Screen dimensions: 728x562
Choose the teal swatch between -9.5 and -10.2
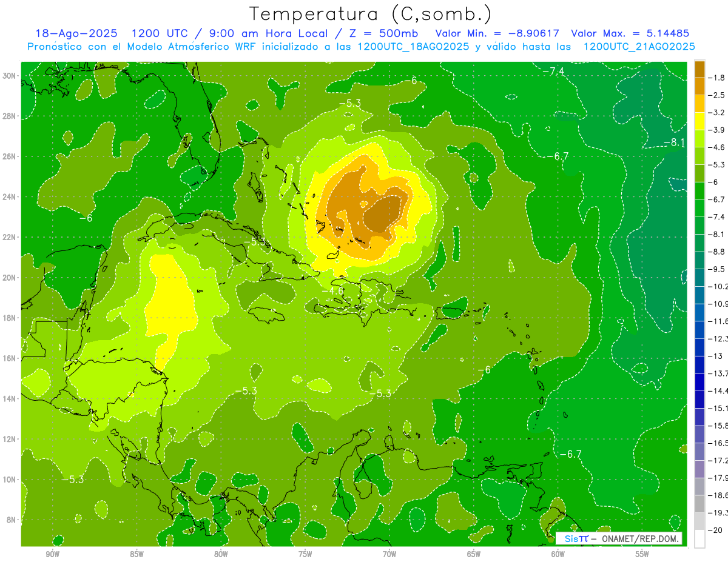point(699,278)
